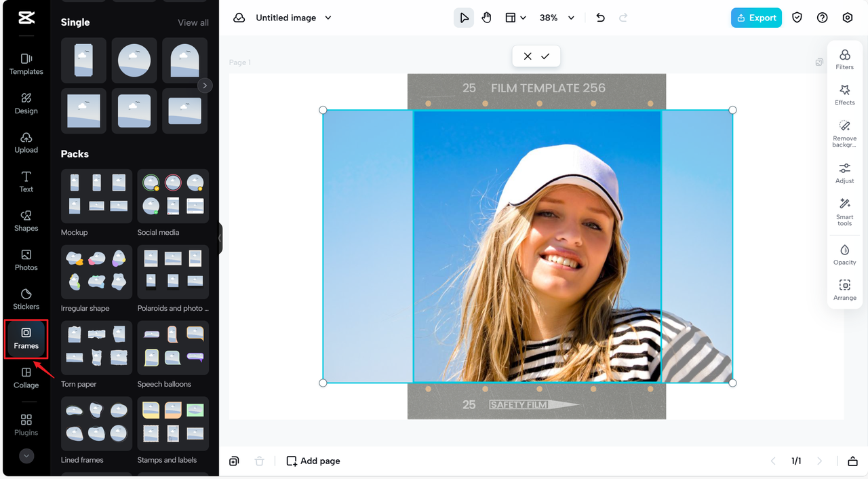The height and width of the screenshot is (479, 868).
Task: Select the circle single frame
Action: pos(134,60)
